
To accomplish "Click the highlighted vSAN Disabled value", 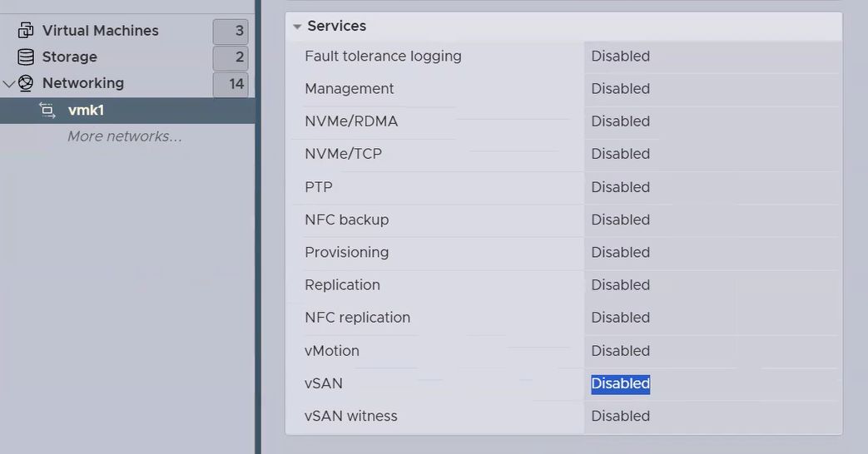I will point(620,383).
